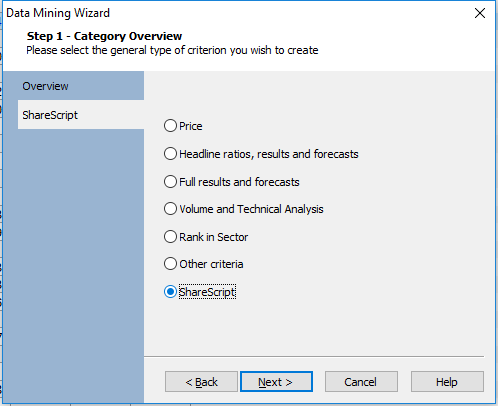
Task: Click the 'Other criteria' label text
Action: point(211,264)
